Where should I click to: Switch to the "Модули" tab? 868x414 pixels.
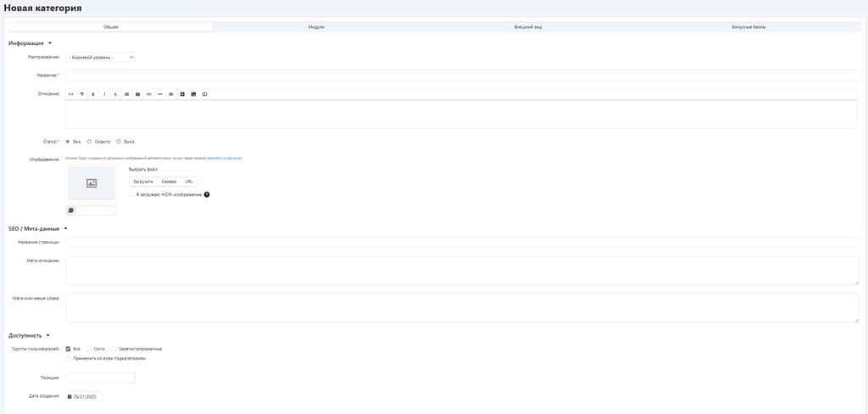(315, 27)
